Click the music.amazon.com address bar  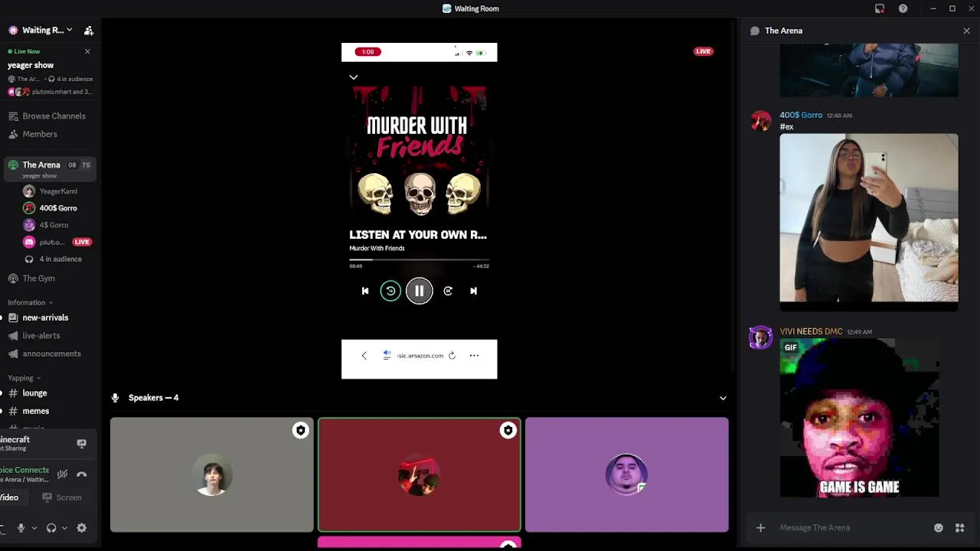(x=420, y=356)
